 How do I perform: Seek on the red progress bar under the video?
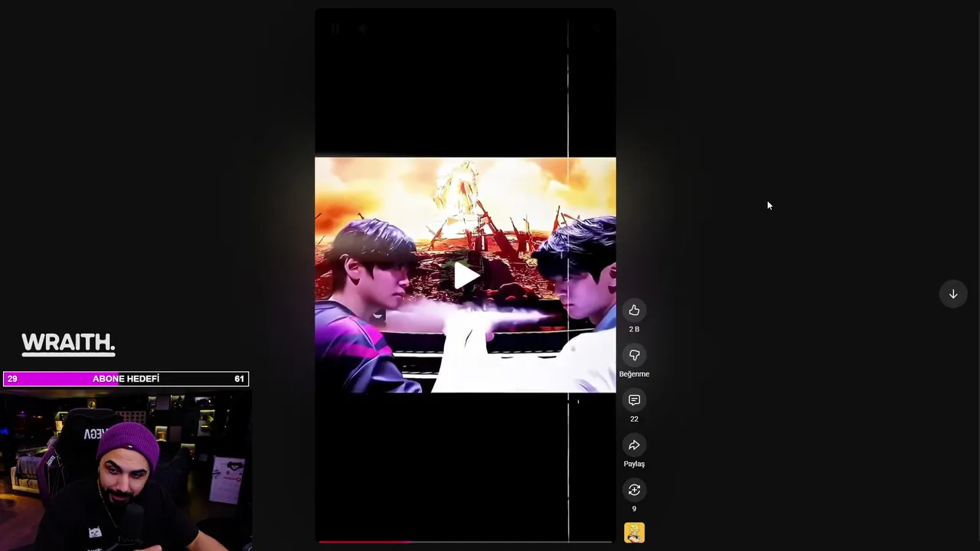(x=465, y=541)
